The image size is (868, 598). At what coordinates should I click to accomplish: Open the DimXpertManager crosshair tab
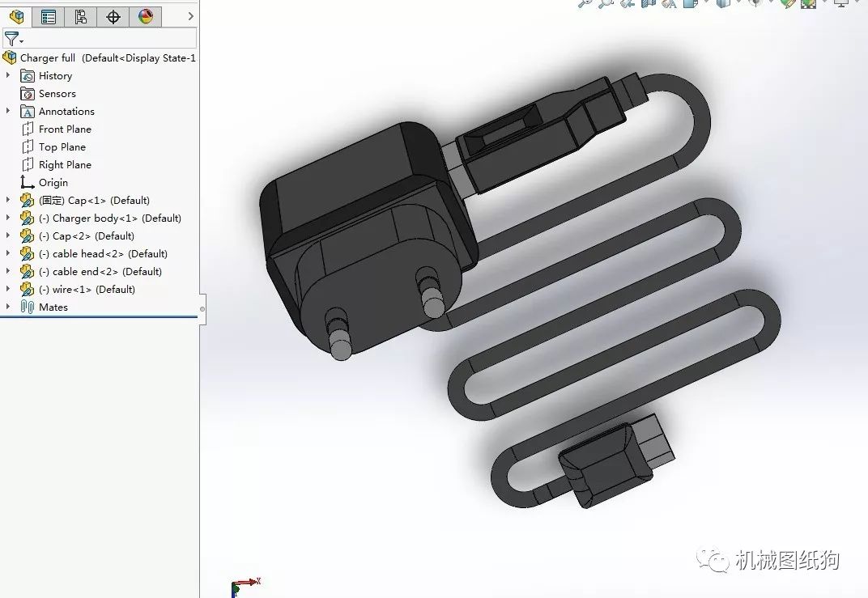click(113, 16)
